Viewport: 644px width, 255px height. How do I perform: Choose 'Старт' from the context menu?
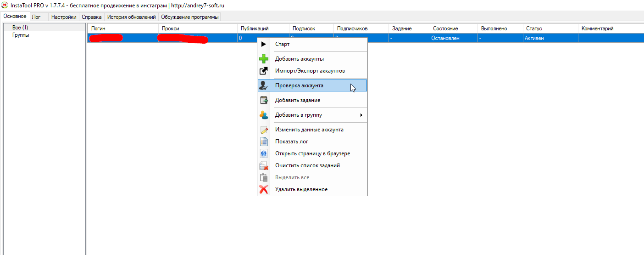tap(282, 44)
